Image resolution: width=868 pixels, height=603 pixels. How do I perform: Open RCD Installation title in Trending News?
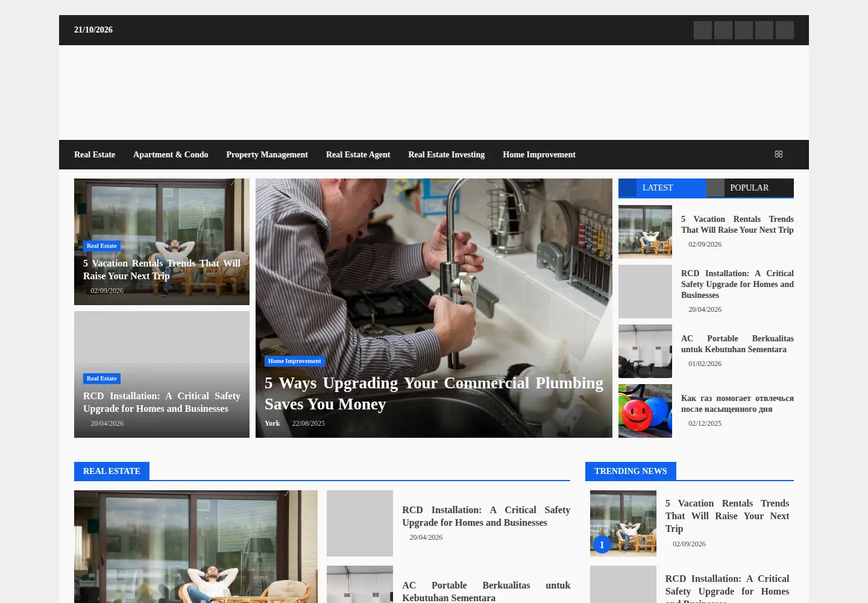pos(727,588)
